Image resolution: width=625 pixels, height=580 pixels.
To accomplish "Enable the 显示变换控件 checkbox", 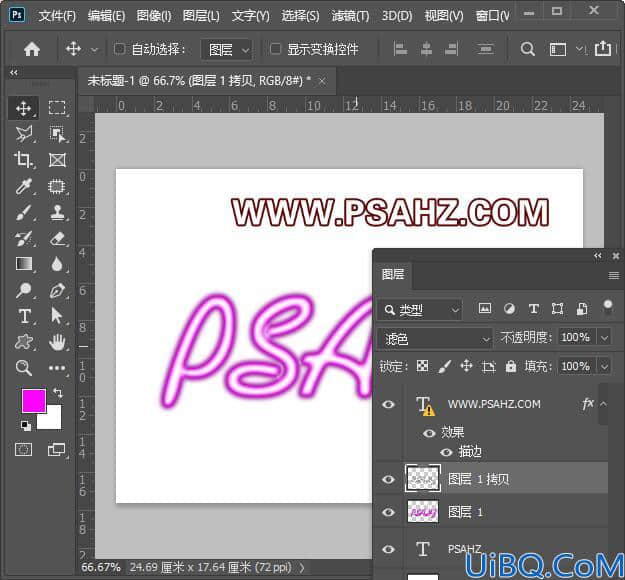I will pos(275,49).
